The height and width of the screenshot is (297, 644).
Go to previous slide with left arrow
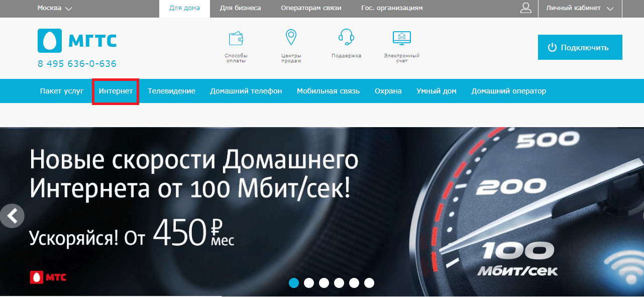(12, 216)
